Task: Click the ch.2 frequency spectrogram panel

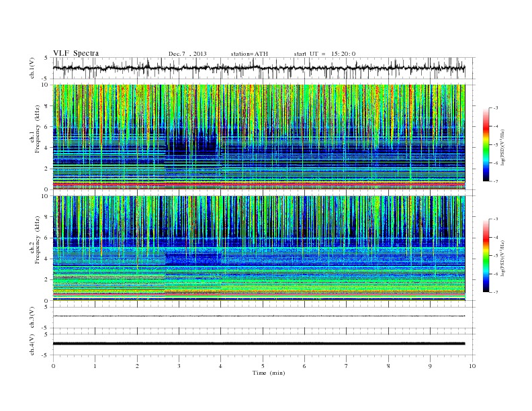Action: (x=259, y=248)
